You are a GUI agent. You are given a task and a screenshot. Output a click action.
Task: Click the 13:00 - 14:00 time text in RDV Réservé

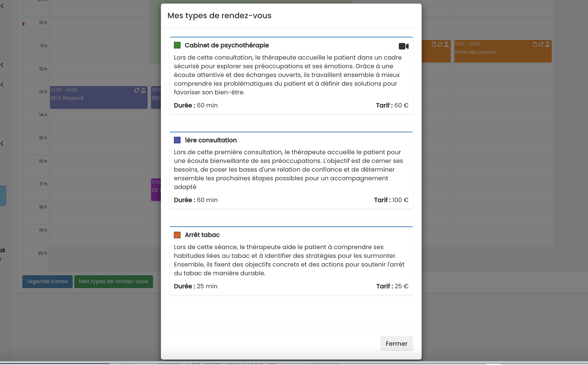[x=64, y=90]
